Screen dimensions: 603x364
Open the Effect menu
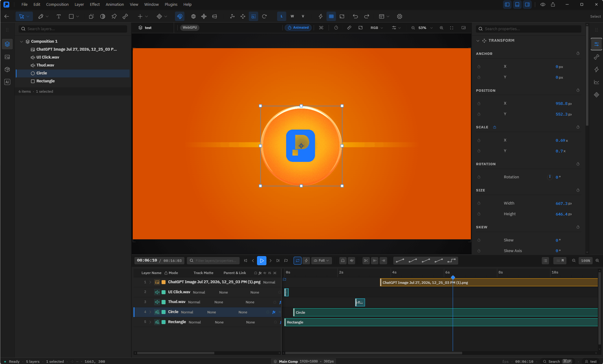click(95, 5)
